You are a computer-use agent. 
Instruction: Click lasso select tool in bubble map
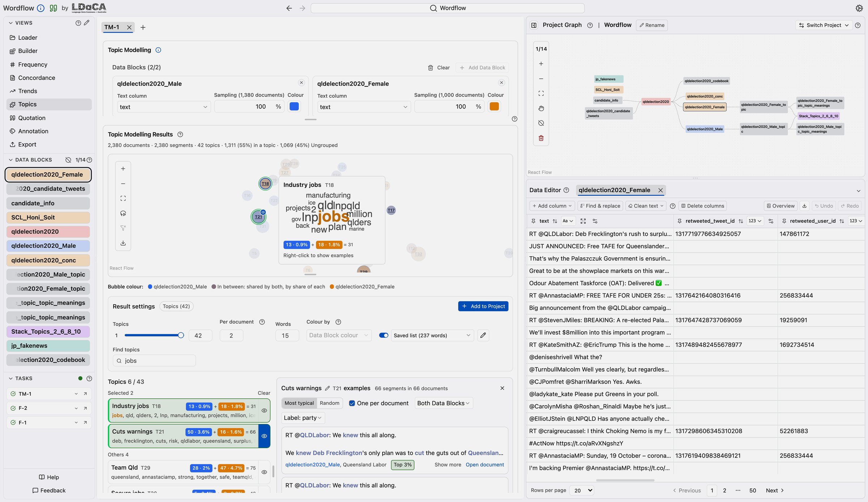[123, 213]
